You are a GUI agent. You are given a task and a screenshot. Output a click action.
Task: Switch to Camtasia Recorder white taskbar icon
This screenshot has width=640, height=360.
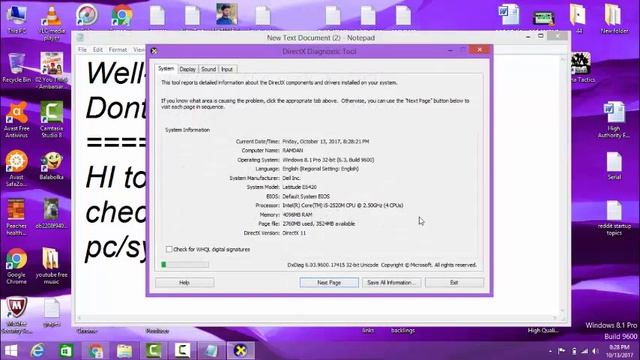point(182,351)
